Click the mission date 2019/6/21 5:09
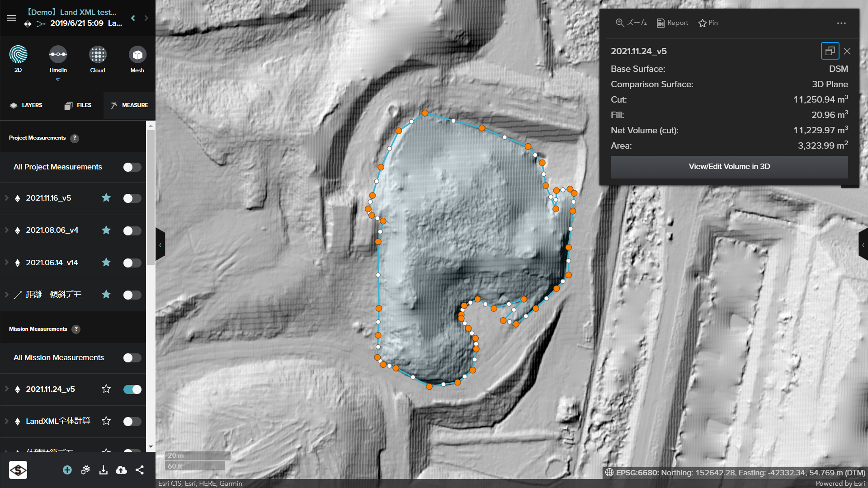 coord(77,23)
